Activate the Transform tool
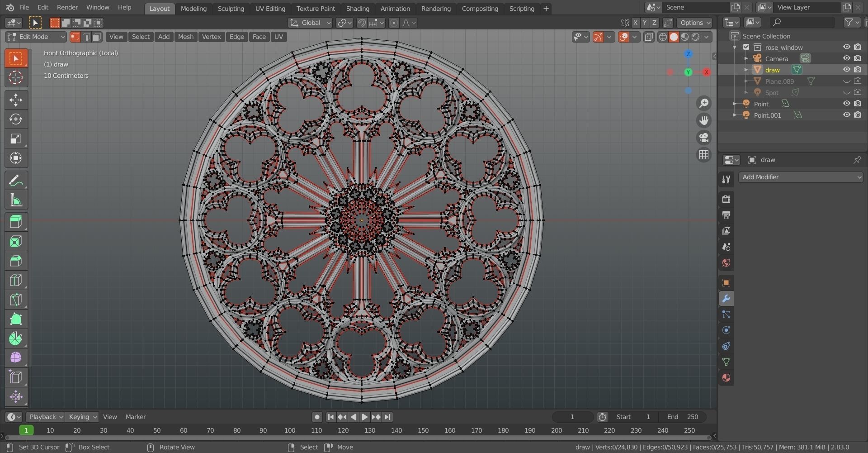Screen dimensions: 868x453 (16, 158)
